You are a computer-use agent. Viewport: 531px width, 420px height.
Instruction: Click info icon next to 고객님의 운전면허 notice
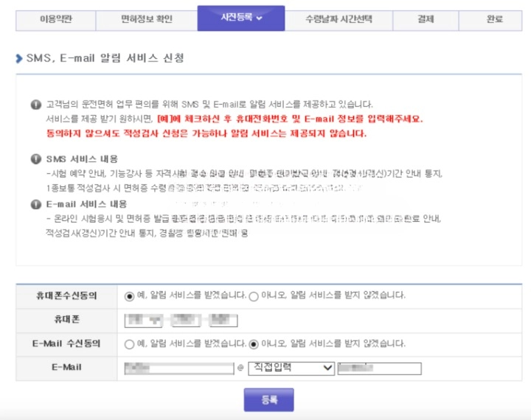tap(36, 104)
